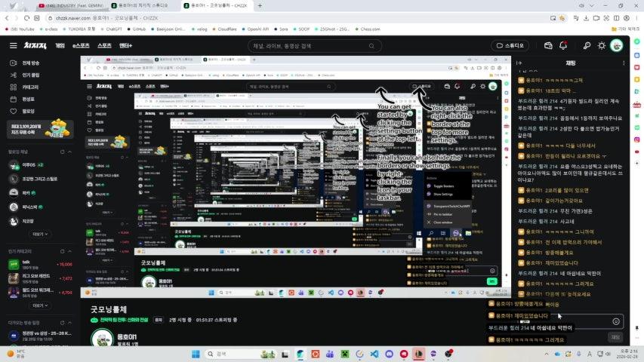Image resolution: width=644 pixels, height=362 pixels.
Task: Refresh the popular categories list
Action: click(x=63, y=251)
